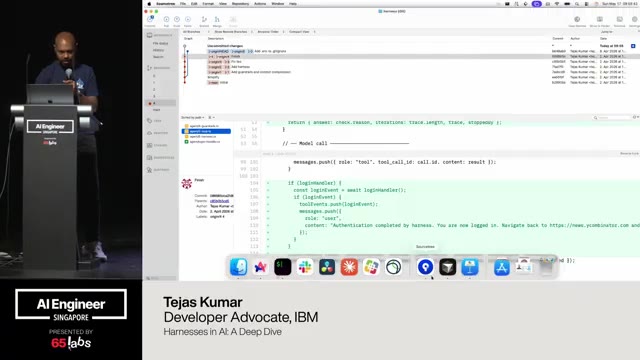Open the Sorted by path dropdown

coord(193,118)
